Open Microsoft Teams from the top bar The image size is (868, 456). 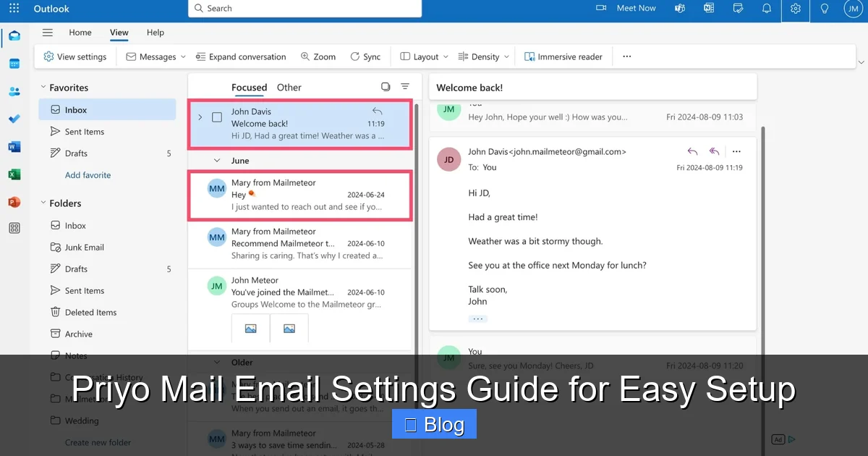tap(679, 9)
